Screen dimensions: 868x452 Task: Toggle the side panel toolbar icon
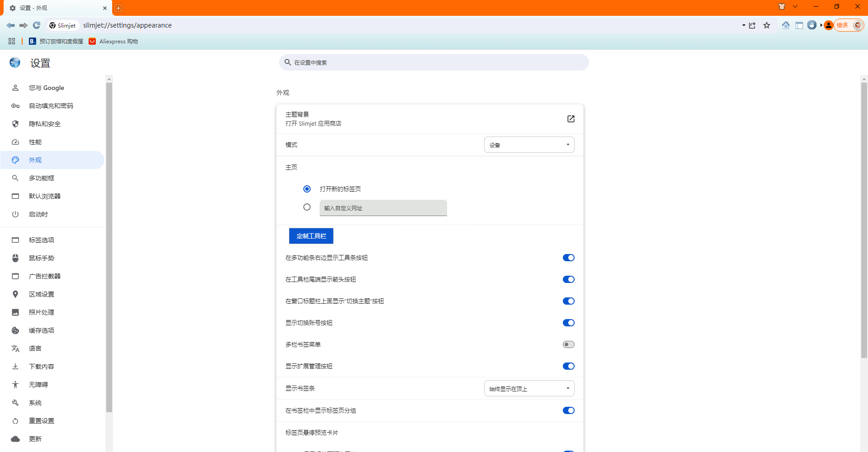(x=799, y=25)
